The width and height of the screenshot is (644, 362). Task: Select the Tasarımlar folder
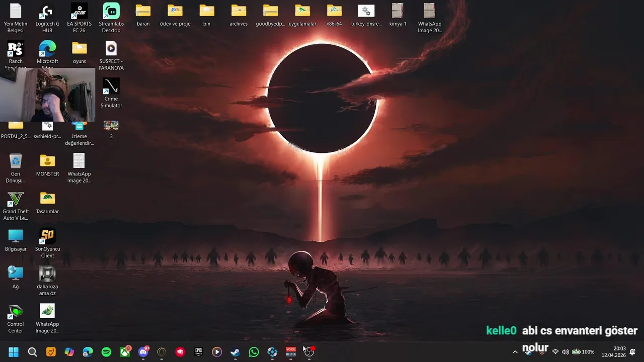(47, 203)
